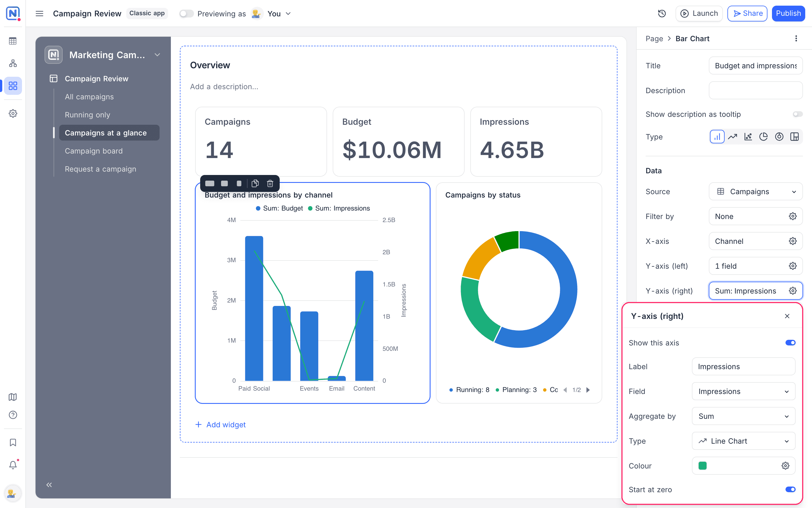Click the Launch button
The image size is (812, 508).
pyautogui.click(x=699, y=14)
